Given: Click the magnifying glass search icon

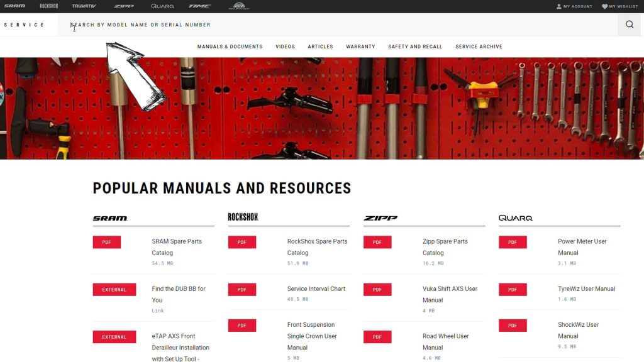Looking at the screenshot, I should (x=630, y=25).
